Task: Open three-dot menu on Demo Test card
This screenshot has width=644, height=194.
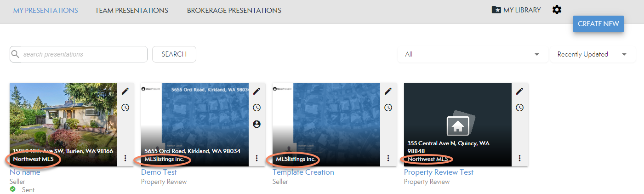Action: click(x=256, y=158)
